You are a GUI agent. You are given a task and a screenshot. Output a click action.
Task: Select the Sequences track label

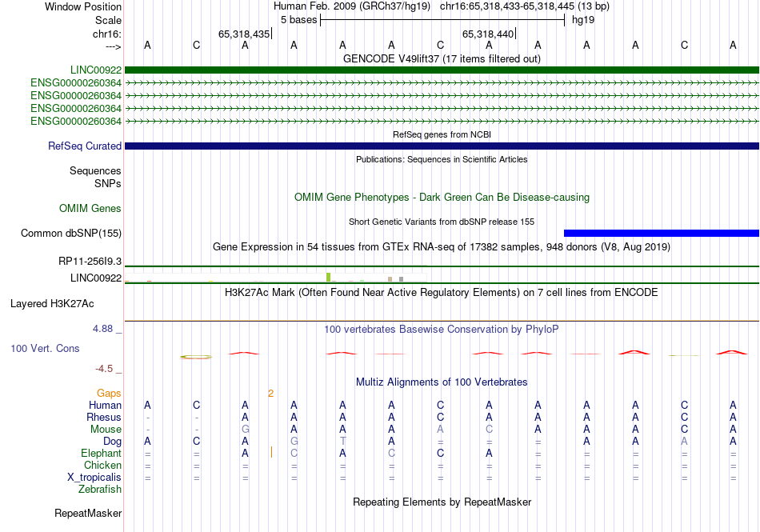point(95,170)
